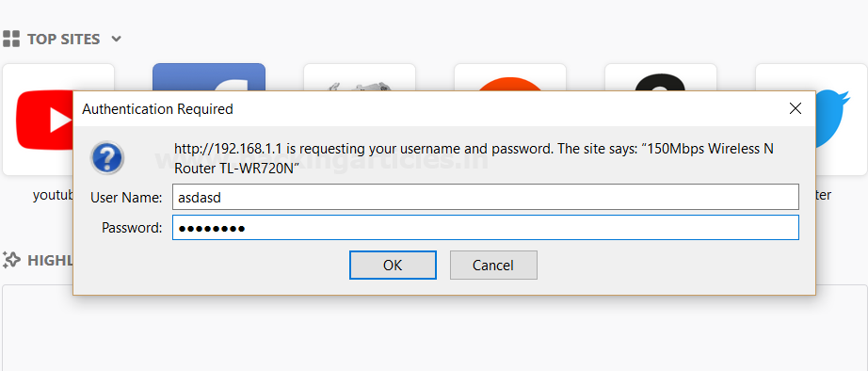
Task: Click the Highlights sparkle icon
Action: tap(11, 259)
